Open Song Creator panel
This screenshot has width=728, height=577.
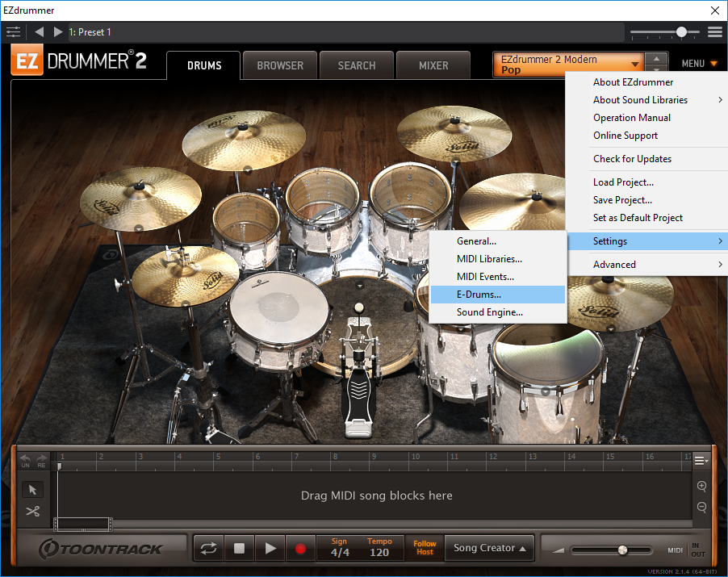pyautogui.click(x=489, y=548)
